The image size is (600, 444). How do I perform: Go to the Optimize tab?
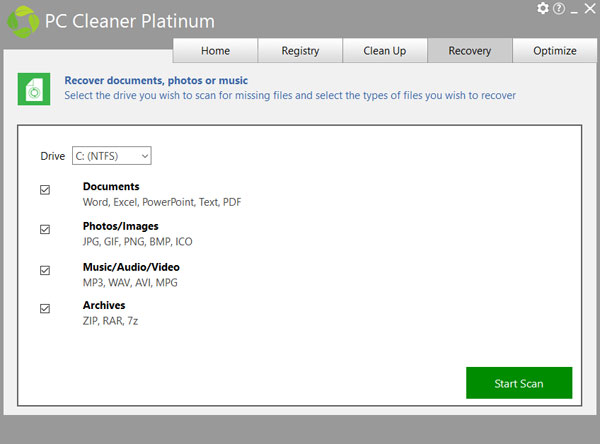tap(555, 50)
